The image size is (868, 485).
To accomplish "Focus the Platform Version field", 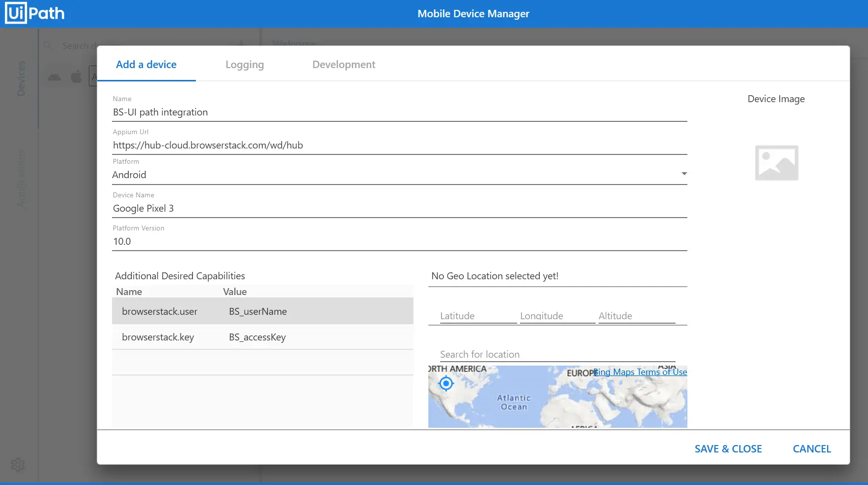I will [x=399, y=242].
